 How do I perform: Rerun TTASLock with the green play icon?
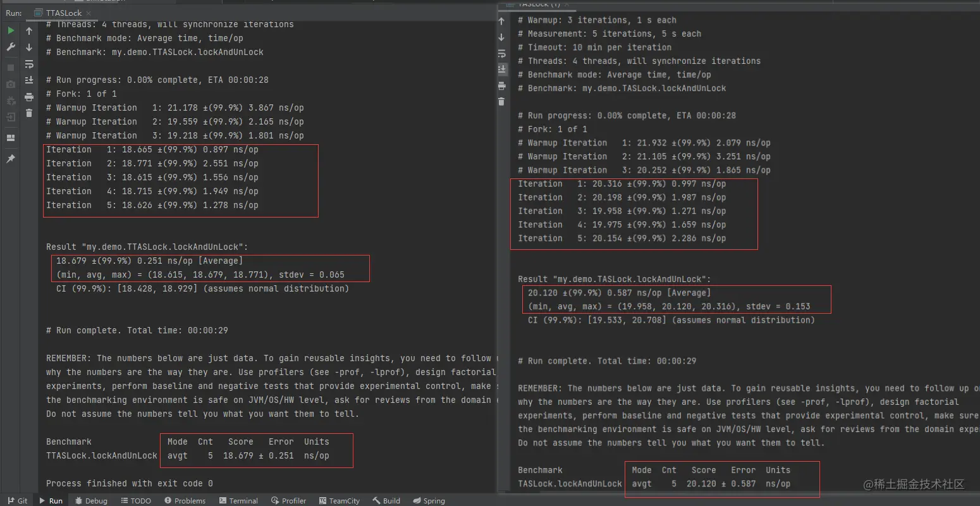tap(11, 30)
